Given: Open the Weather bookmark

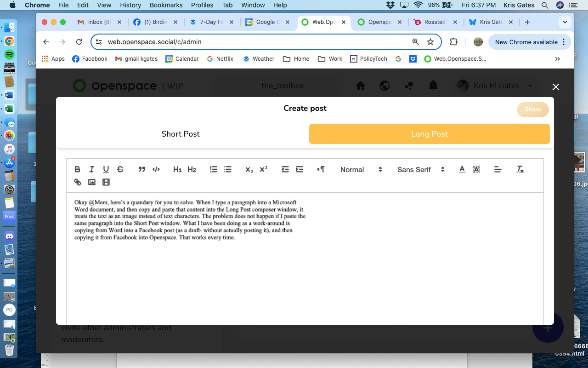Looking at the screenshot, I should (x=259, y=59).
